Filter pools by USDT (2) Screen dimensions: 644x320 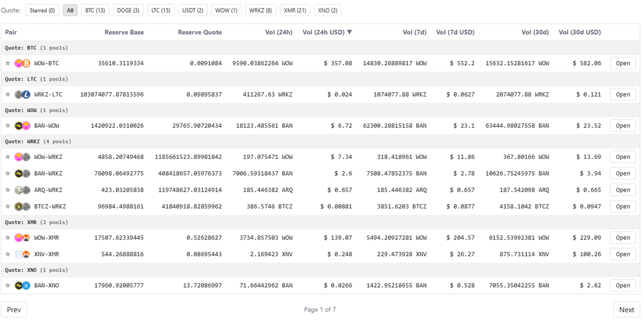193,10
